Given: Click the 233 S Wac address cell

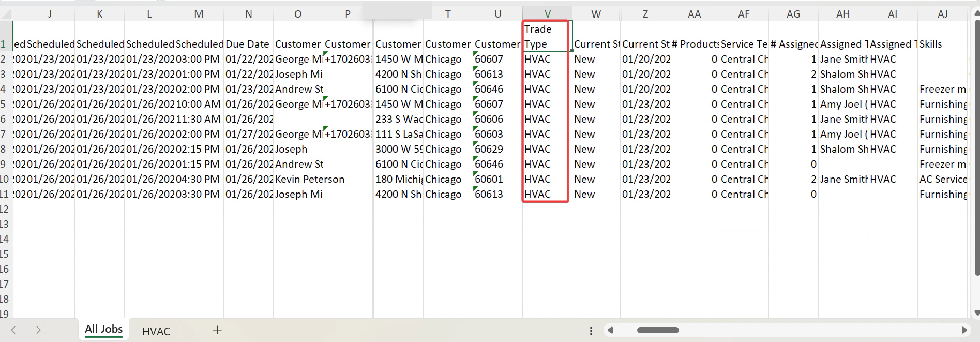Looking at the screenshot, I should click(398, 119).
